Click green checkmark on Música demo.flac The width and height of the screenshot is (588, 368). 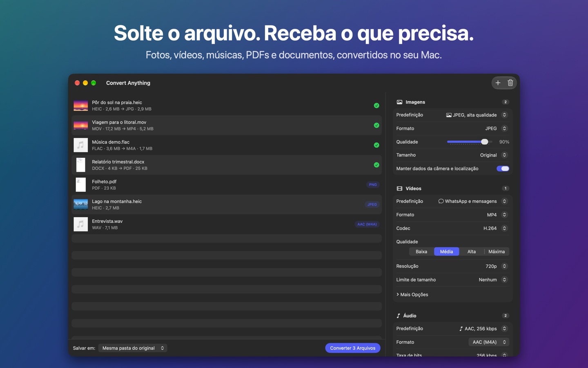coord(376,145)
